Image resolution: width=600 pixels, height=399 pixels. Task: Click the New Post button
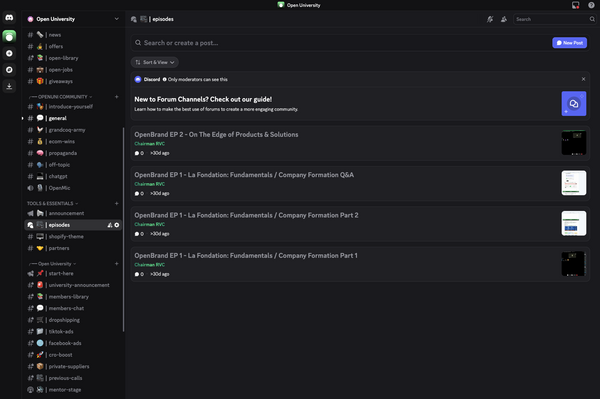coord(569,43)
